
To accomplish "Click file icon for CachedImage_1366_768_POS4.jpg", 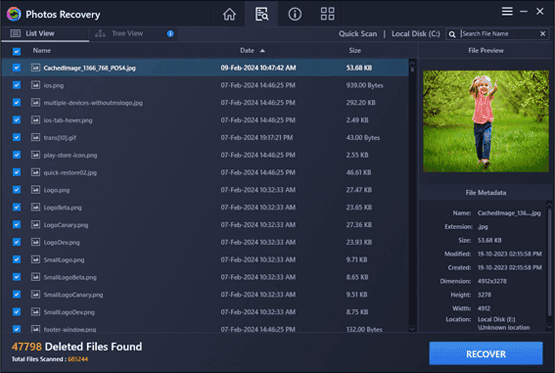I will point(35,68).
